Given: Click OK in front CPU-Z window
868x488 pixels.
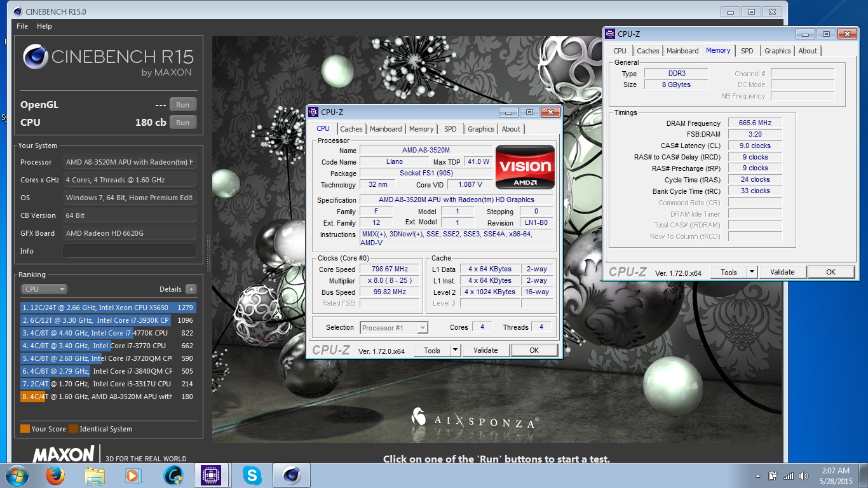Looking at the screenshot, I should click(x=534, y=350).
